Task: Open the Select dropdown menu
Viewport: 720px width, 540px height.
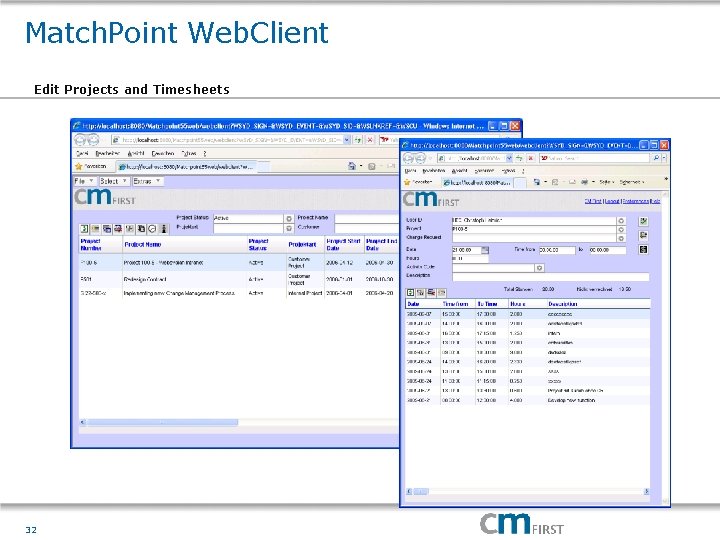Action: click(x=113, y=181)
